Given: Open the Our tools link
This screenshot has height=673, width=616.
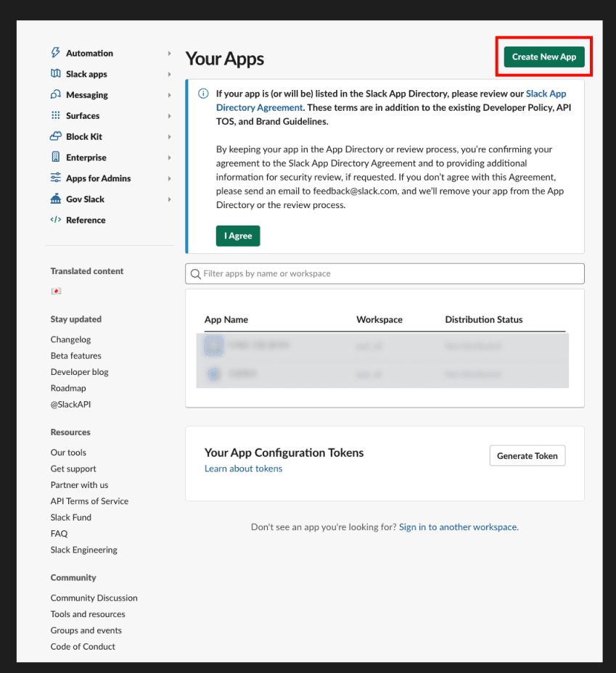Looking at the screenshot, I should click(x=68, y=453).
